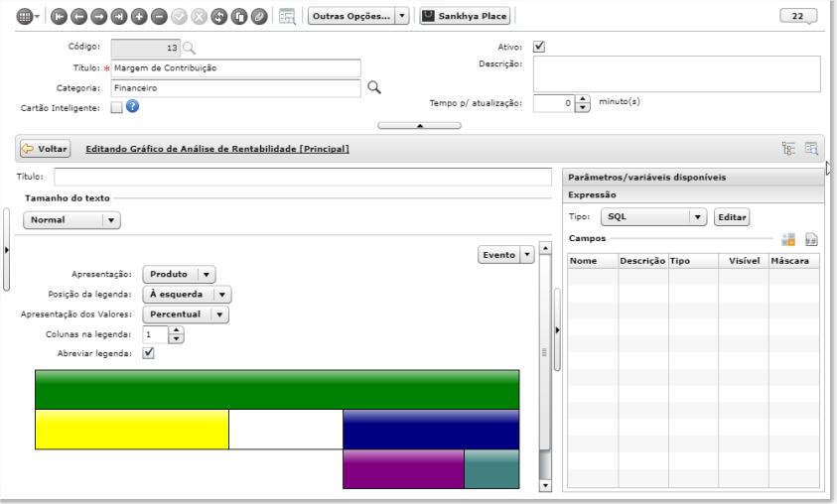Screen dimensions: 837x504
Task: Open Apresentação dos Valores Percentual dropdown
Action: tap(186, 315)
